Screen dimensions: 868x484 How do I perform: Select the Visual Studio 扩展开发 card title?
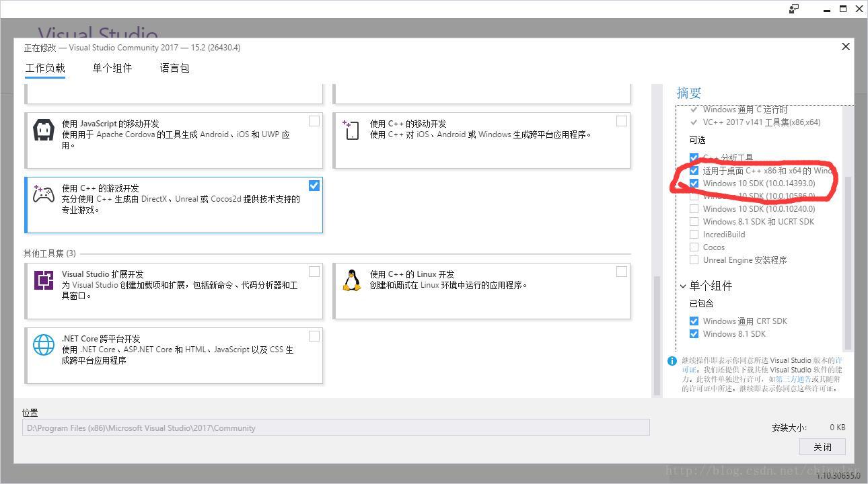pos(102,274)
